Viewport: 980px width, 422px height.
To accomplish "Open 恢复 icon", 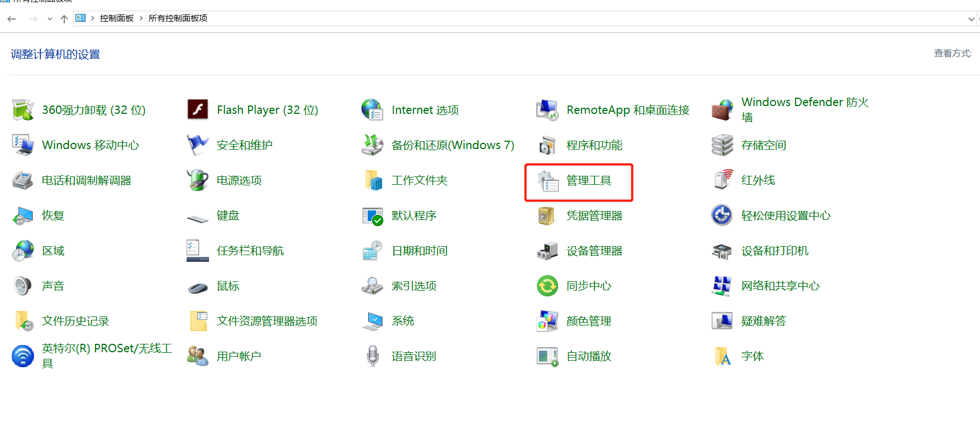I will point(23,215).
